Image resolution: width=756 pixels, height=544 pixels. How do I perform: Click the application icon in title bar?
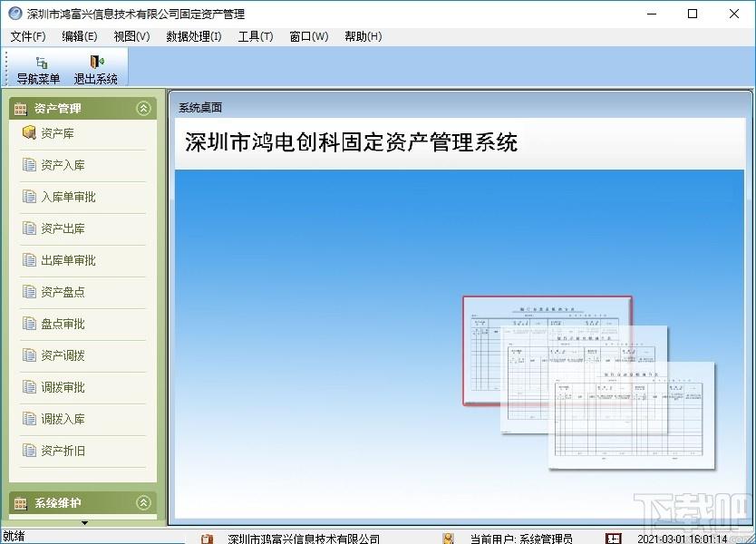coord(15,14)
